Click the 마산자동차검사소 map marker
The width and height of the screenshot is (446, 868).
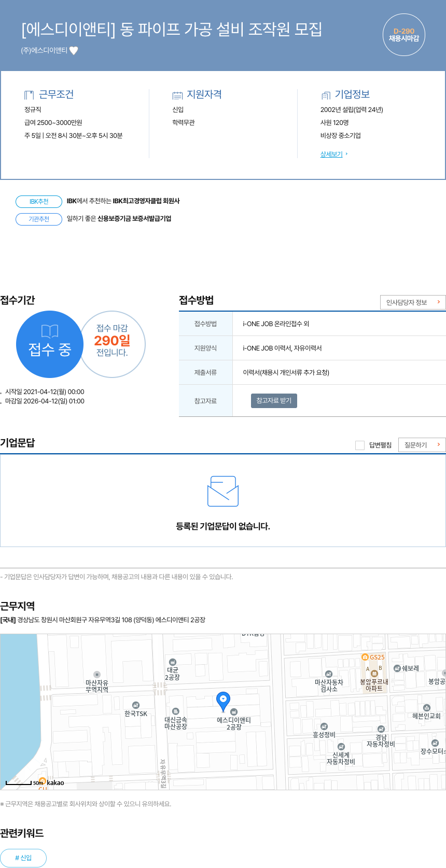(x=328, y=674)
